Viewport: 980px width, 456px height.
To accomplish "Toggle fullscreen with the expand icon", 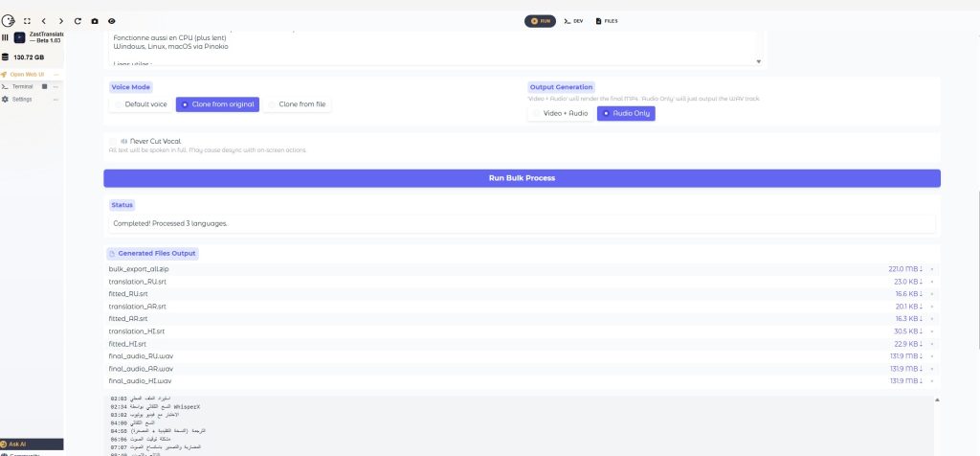I will (x=27, y=21).
